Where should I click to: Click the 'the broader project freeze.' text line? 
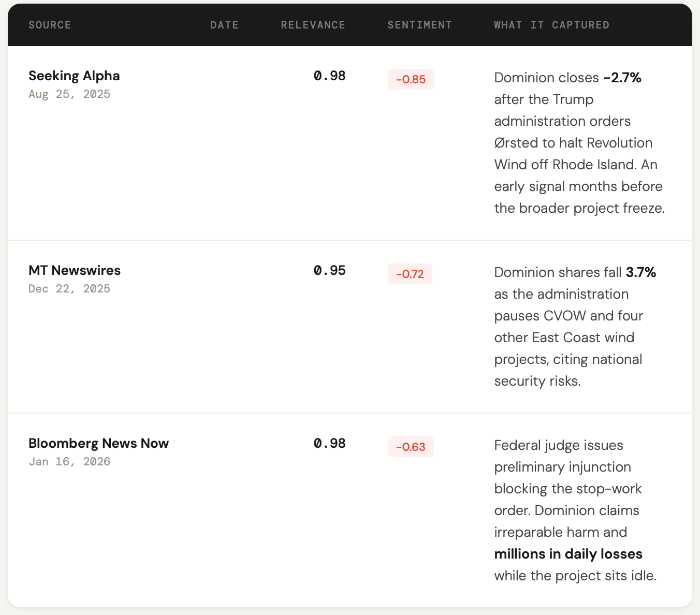click(579, 208)
